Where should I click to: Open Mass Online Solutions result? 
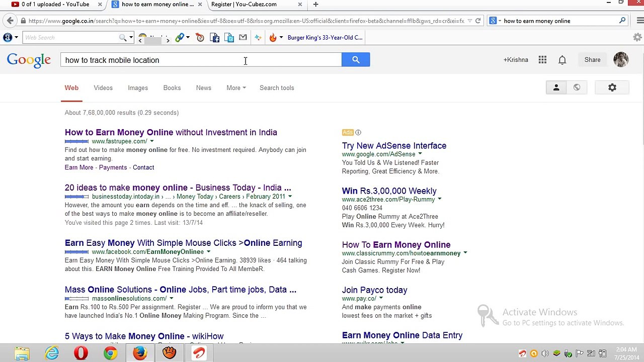pos(181,290)
